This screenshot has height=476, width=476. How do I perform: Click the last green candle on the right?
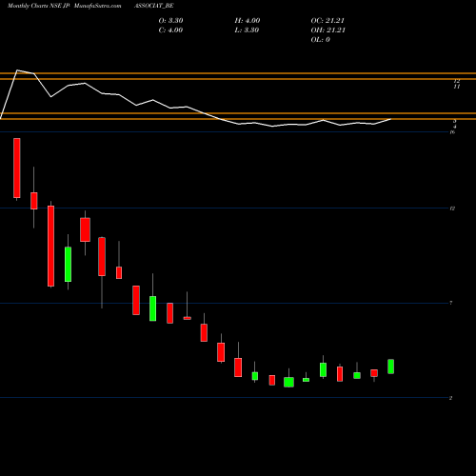click(391, 367)
